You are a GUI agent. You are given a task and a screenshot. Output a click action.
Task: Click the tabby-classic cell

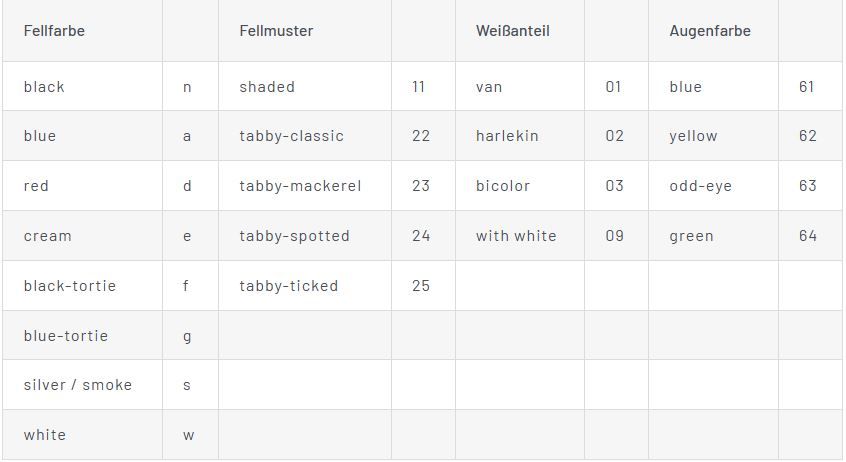[x=291, y=136]
